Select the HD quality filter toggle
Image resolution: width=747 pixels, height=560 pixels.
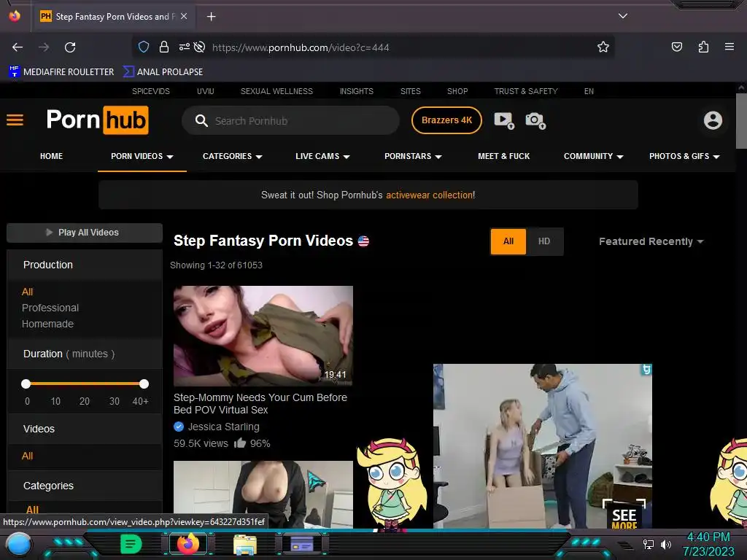(x=544, y=241)
